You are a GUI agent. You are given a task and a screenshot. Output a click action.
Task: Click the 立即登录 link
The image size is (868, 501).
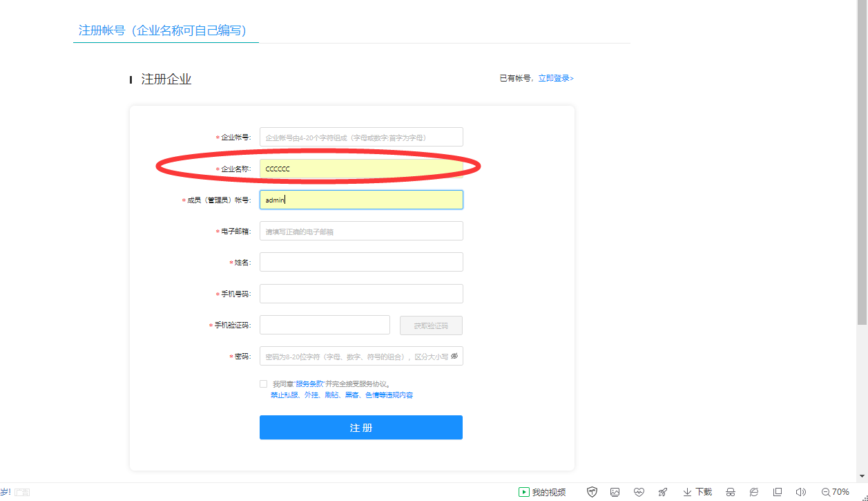pos(556,78)
